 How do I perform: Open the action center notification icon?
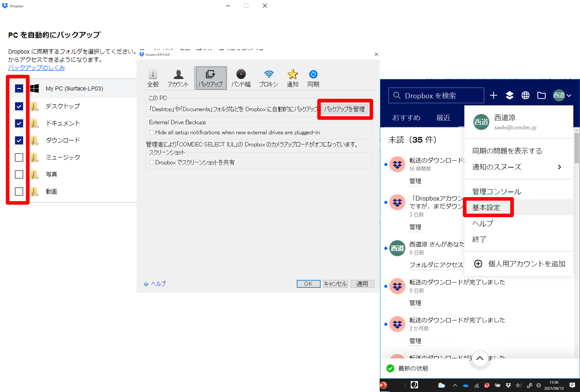pos(572,385)
